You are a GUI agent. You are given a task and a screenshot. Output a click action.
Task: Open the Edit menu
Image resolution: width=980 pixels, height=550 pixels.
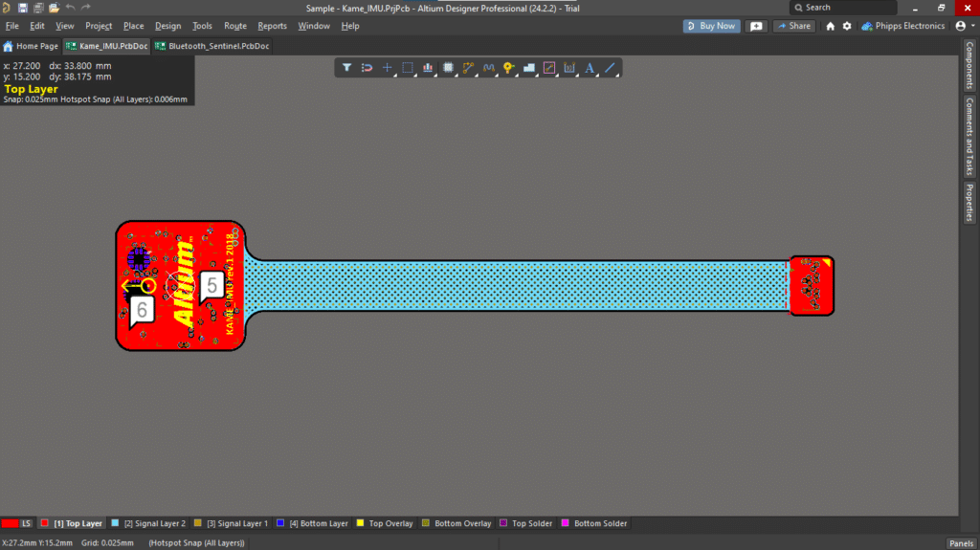(37, 26)
